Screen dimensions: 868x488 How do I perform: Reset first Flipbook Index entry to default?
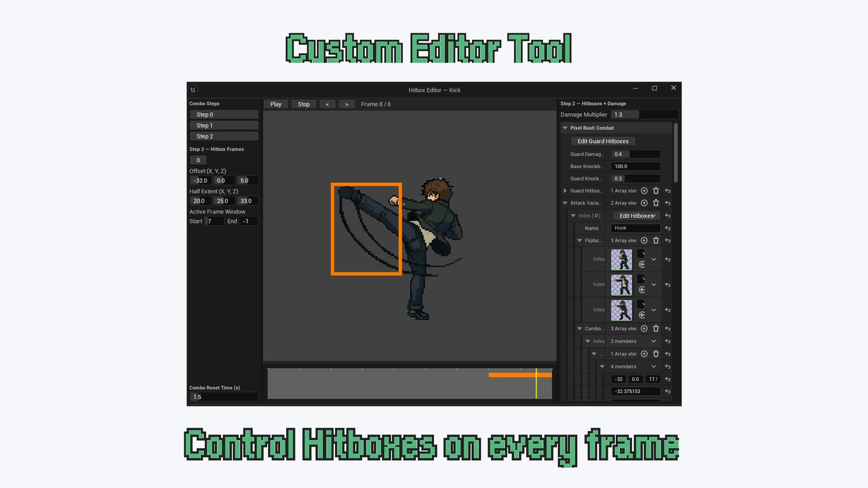(668, 260)
